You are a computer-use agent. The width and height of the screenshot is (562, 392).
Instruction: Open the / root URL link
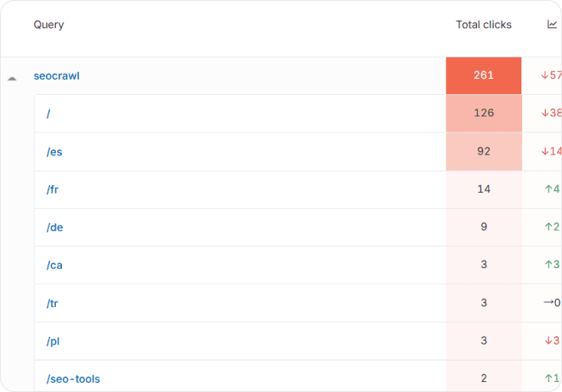48,113
